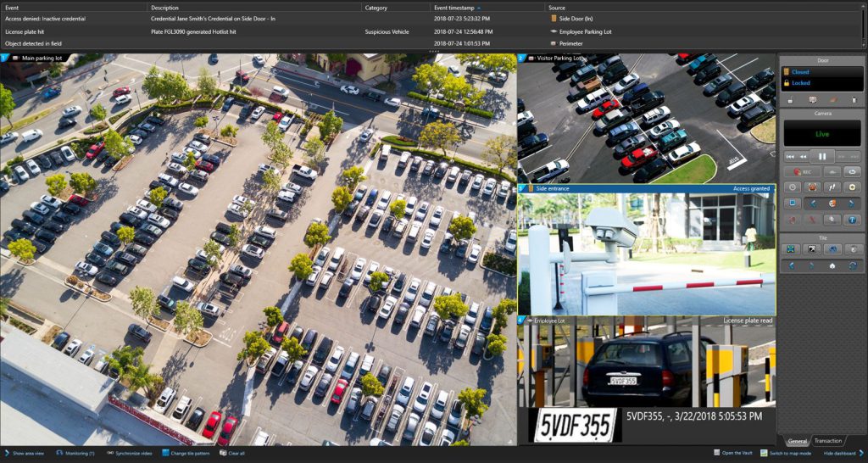Sort by Event timestamp column header

(458, 7)
